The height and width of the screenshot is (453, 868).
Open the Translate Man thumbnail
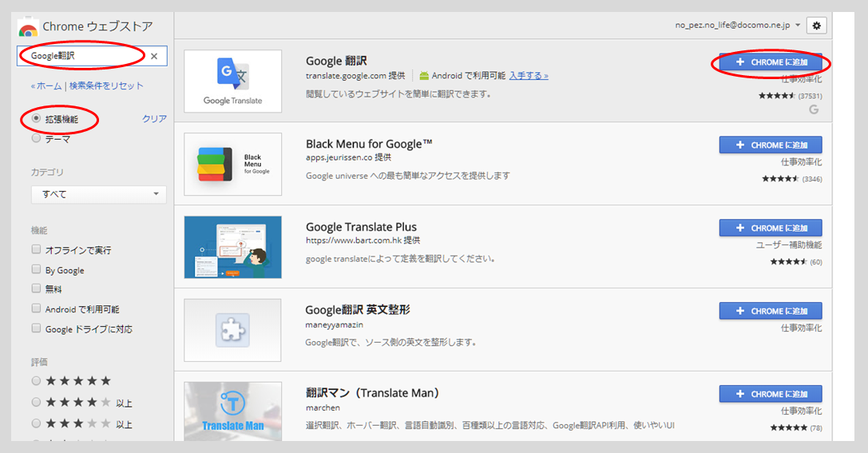click(x=233, y=411)
